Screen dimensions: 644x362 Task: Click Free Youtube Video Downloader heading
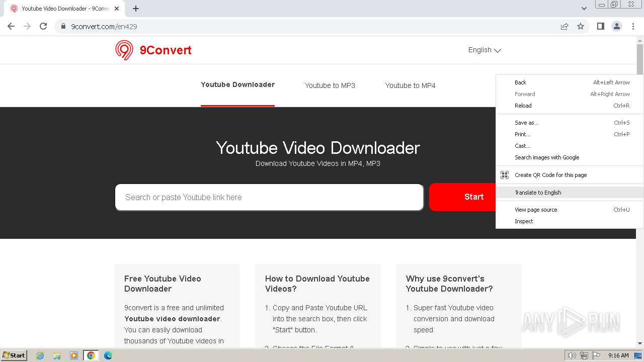tap(163, 284)
